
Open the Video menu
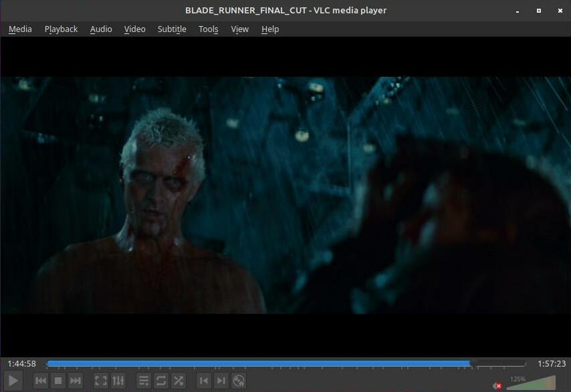[x=135, y=29]
